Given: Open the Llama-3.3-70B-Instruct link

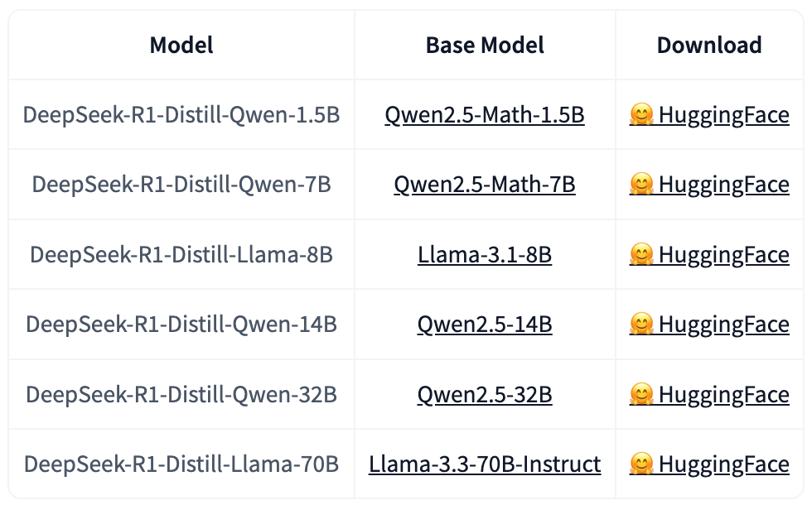Looking at the screenshot, I should (x=485, y=464).
